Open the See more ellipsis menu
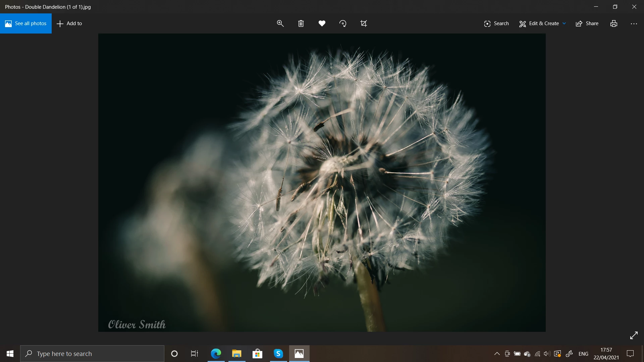This screenshot has width=644, height=362. click(634, 23)
